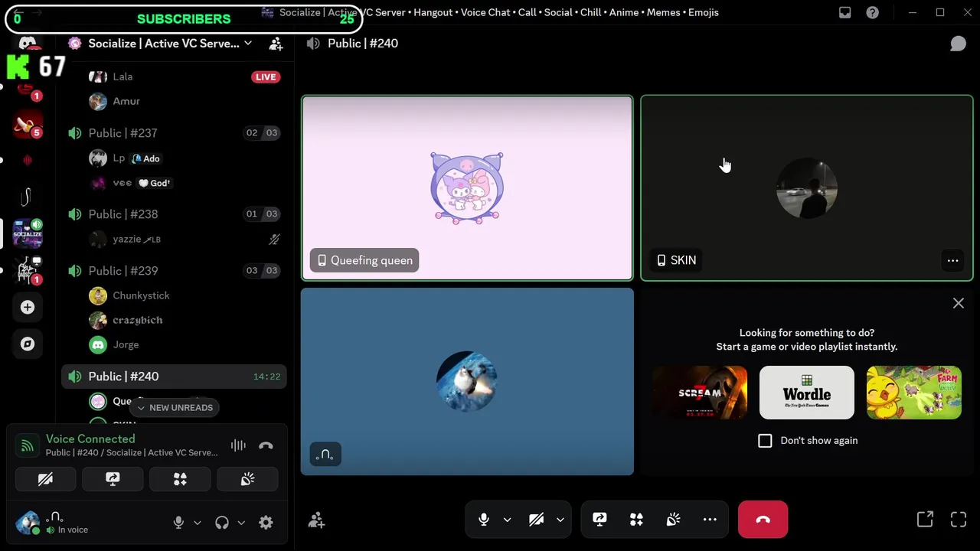980x551 pixels.
Task: Share your screen from call controls
Action: pyautogui.click(x=599, y=520)
